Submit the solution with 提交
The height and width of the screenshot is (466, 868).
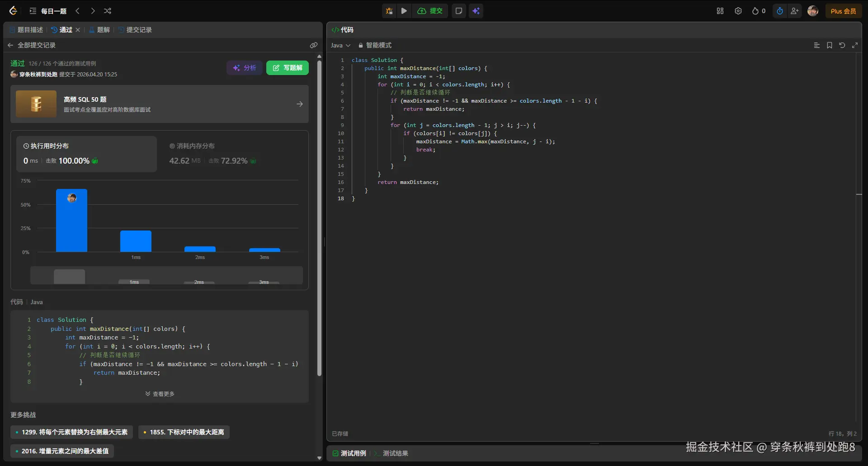coord(430,11)
